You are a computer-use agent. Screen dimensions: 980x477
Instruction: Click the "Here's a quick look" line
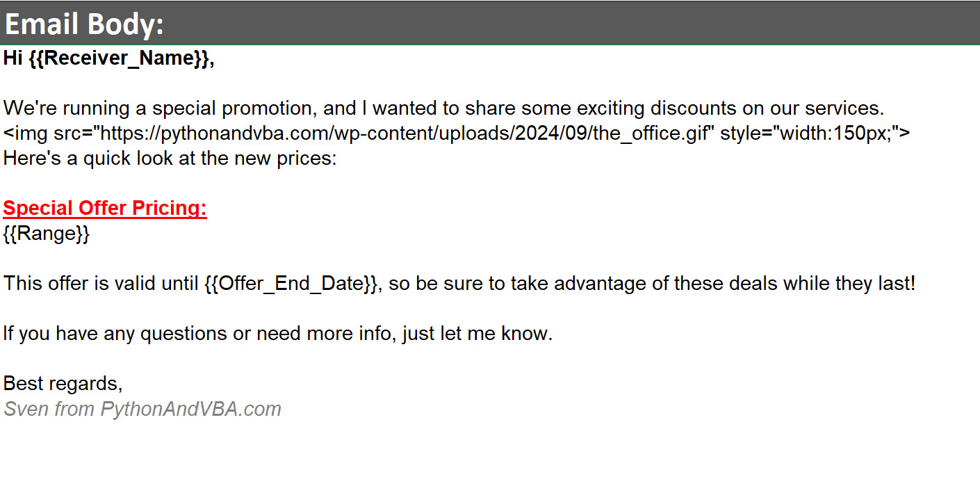pos(170,159)
